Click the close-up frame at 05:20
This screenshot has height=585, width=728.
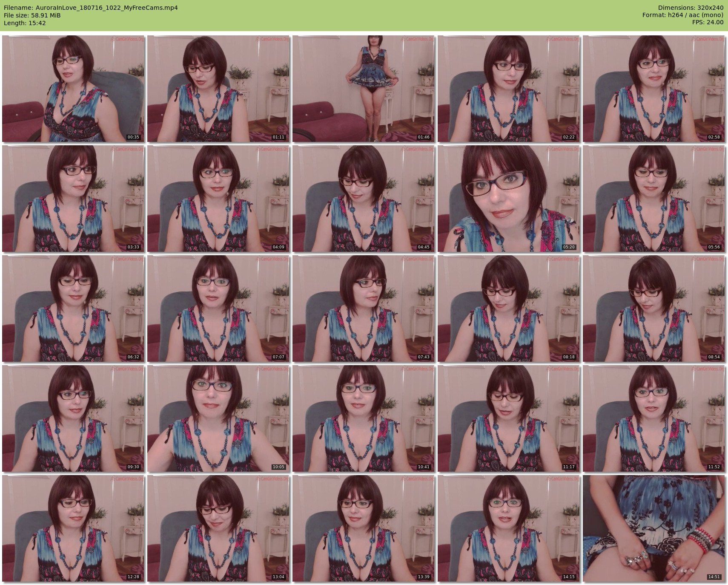pyautogui.click(x=509, y=199)
